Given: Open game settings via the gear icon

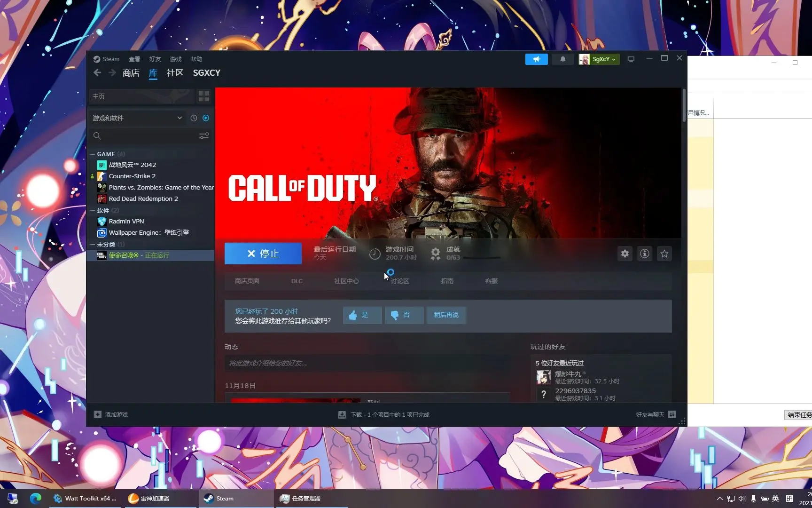Looking at the screenshot, I should [x=625, y=254].
